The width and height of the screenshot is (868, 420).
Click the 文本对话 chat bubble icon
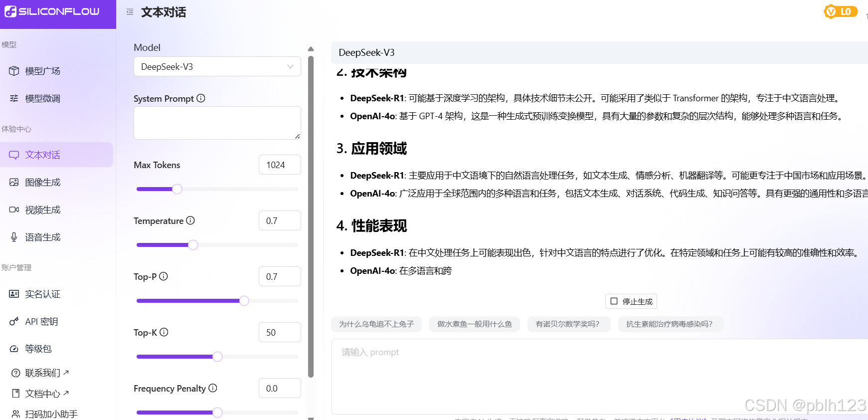pyautogui.click(x=14, y=155)
